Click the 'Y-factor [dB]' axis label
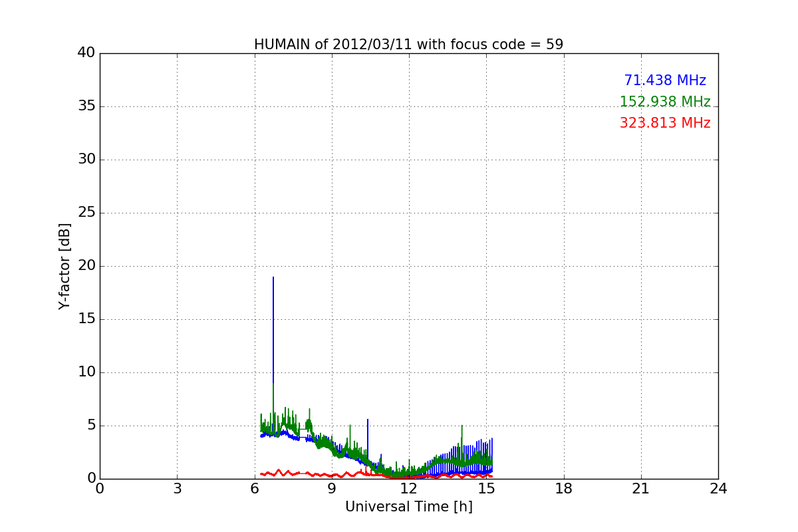This screenshot has height=532, width=798. [64, 266]
